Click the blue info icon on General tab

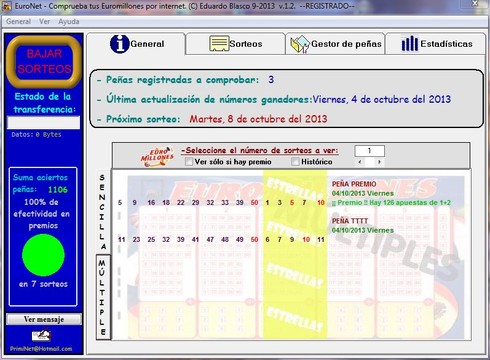tap(120, 44)
